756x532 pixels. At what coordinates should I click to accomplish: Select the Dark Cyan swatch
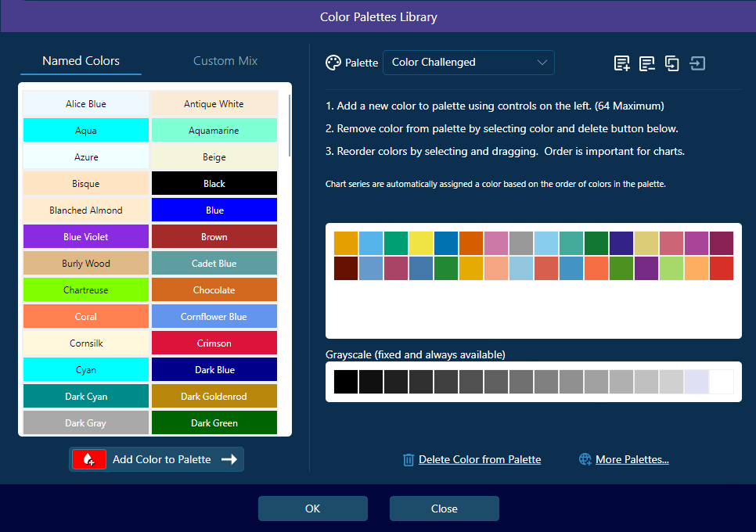point(86,396)
